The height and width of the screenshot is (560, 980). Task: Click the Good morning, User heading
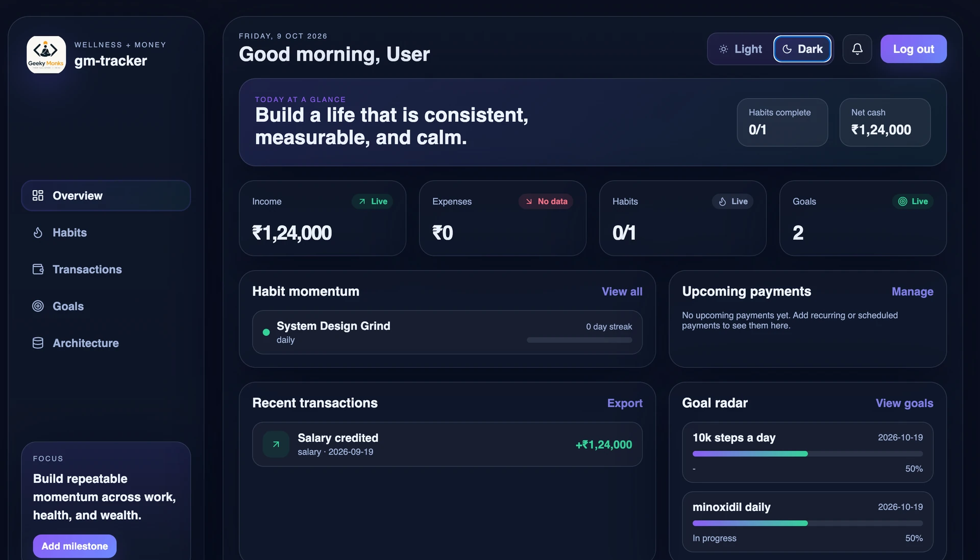(334, 54)
